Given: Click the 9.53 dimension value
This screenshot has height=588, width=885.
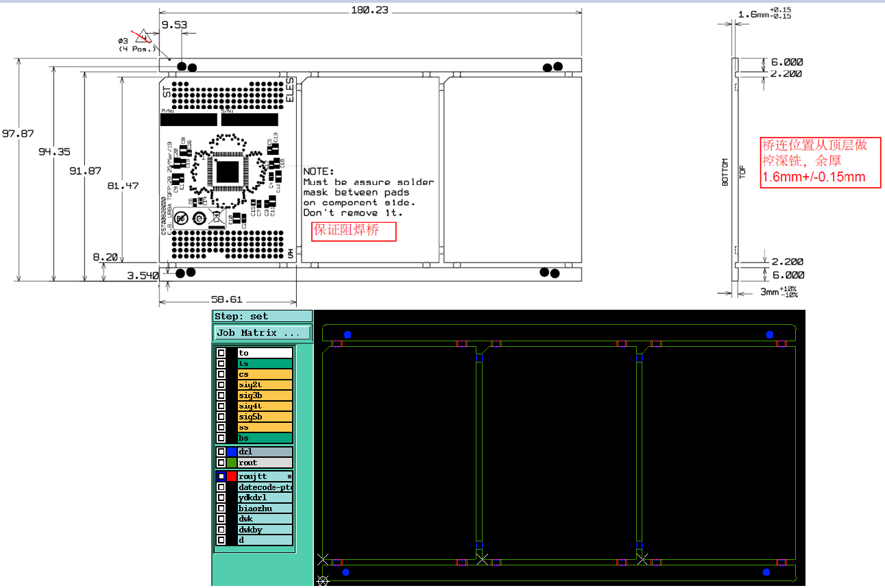Looking at the screenshot, I should tap(174, 24).
